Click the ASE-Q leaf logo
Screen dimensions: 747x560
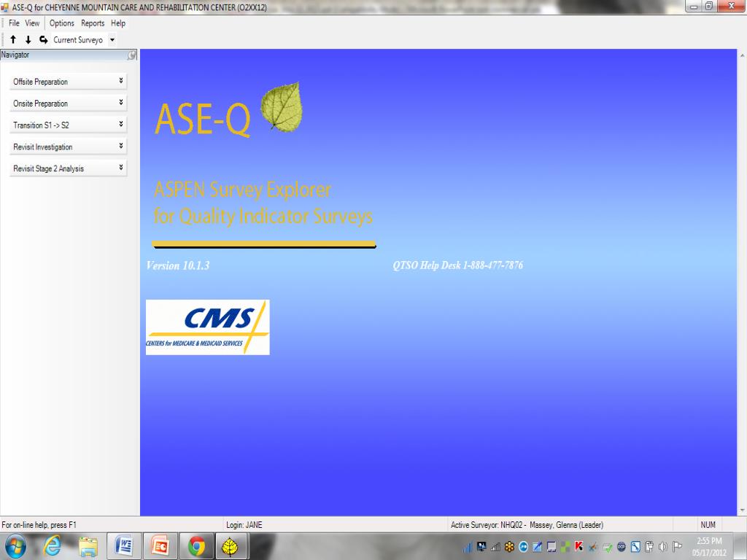[282, 106]
